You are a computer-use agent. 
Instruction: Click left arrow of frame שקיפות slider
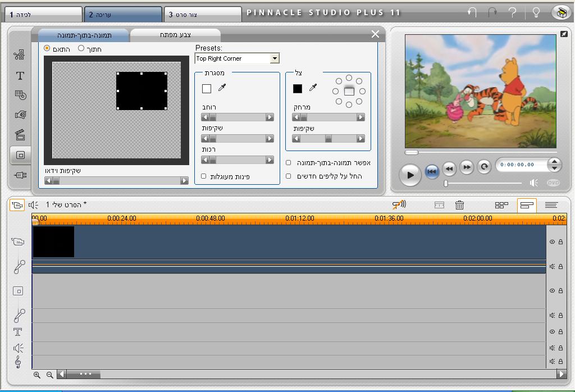[206, 139]
